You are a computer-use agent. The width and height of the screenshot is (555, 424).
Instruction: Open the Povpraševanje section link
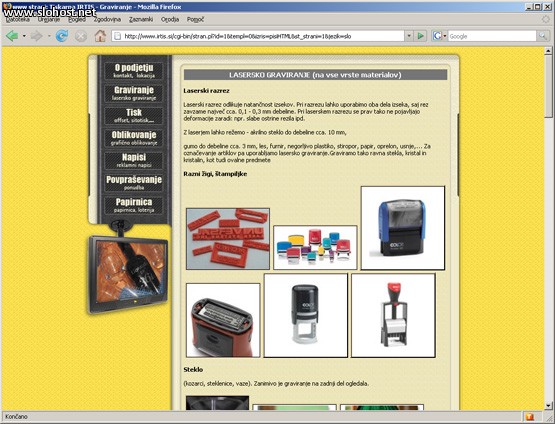pyautogui.click(x=134, y=183)
